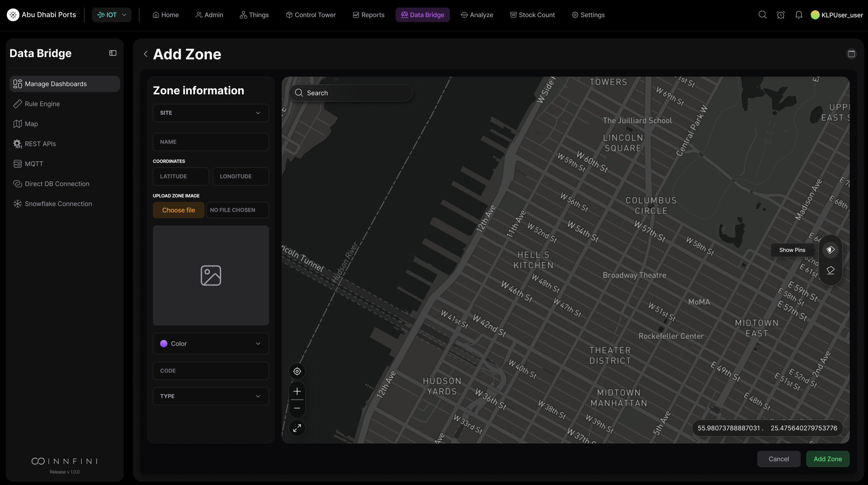Open the KLPUser_user profile menu
This screenshot has width=868, height=485.
[x=837, y=15]
